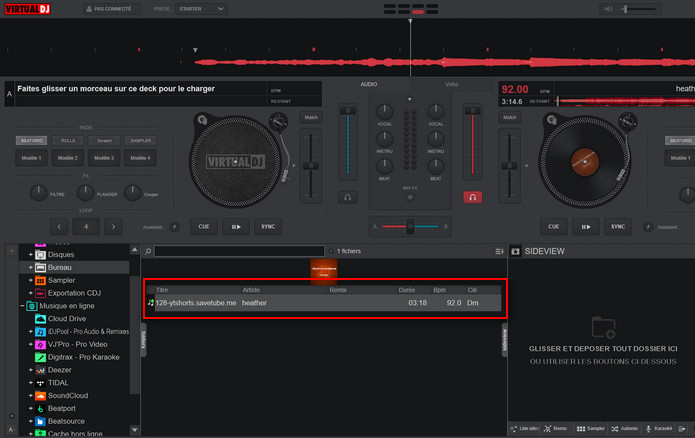The width and height of the screenshot is (695, 438).
Task: Click the crossfader handle
Action: tap(410, 227)
